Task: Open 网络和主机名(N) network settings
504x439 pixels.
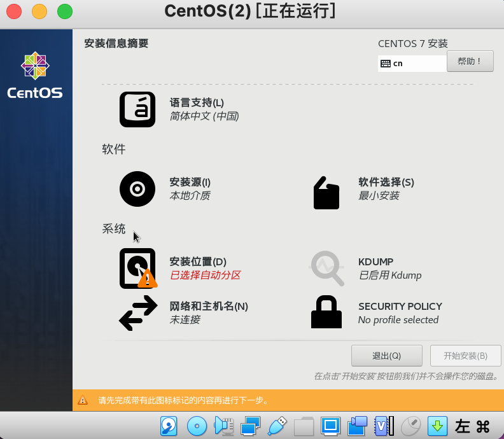Action: (x=209, y=306)
